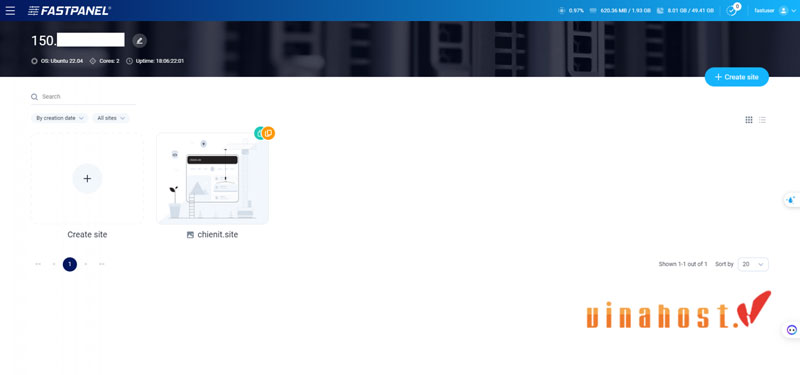Open the All sites filter dropdown

point(111,118)
